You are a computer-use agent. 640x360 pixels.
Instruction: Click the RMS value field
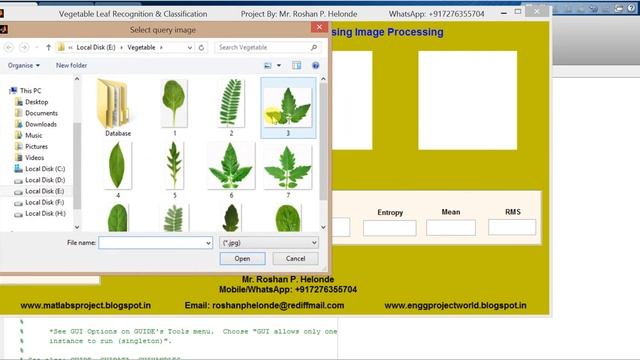tap(512, 227)
